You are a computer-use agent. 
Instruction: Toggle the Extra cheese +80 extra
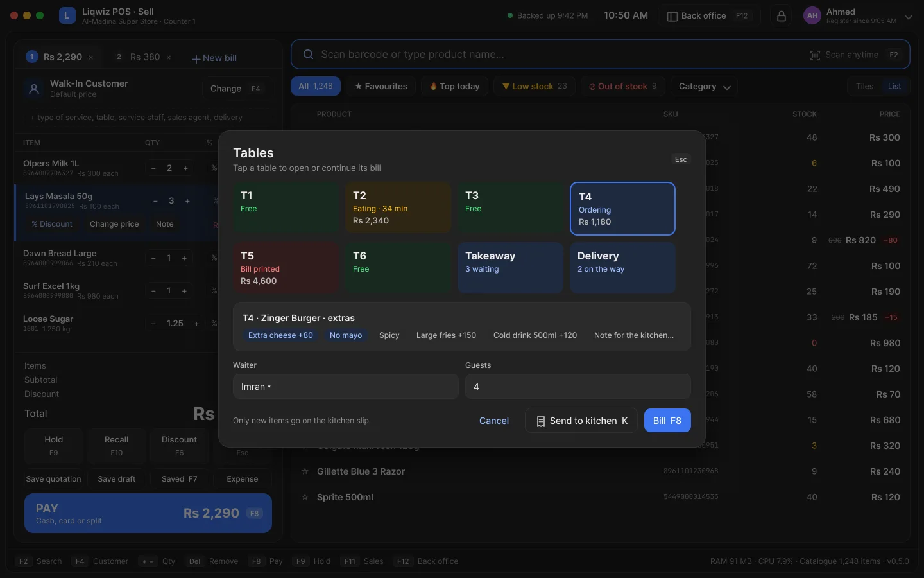click(280, 335)
